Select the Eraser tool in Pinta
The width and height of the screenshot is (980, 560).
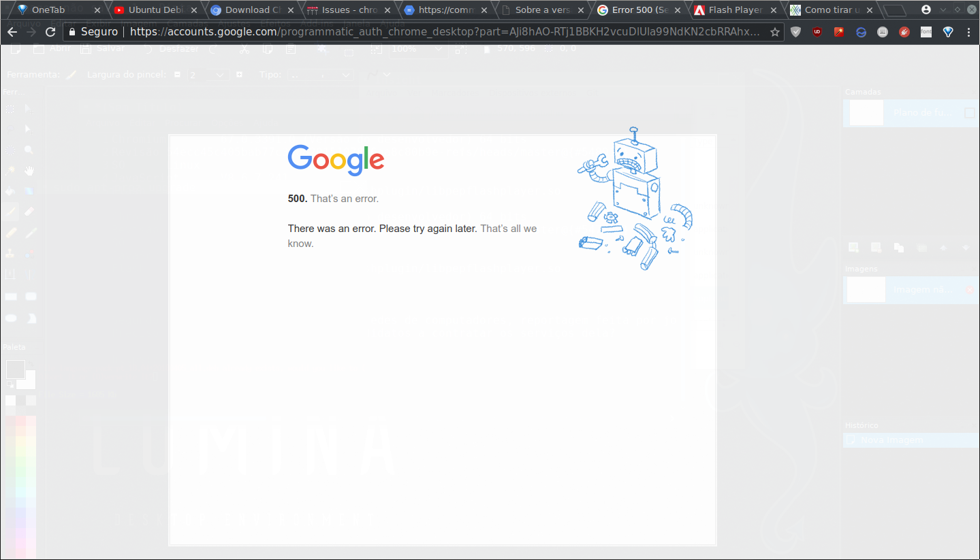point(30,212)
